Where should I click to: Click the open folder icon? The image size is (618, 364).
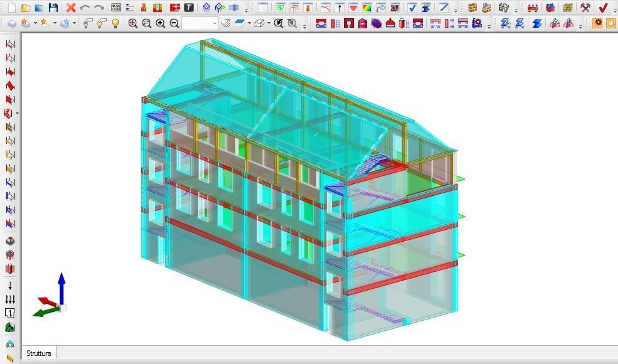point(25,8)
